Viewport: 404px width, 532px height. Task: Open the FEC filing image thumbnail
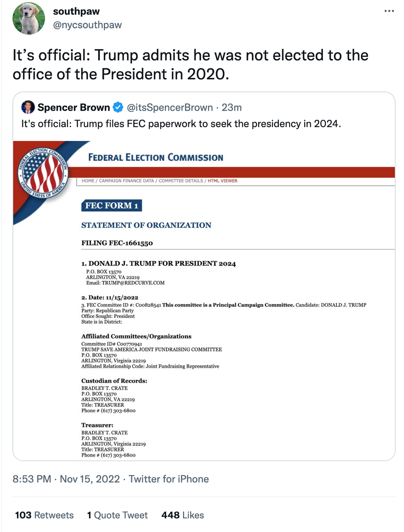204,300
